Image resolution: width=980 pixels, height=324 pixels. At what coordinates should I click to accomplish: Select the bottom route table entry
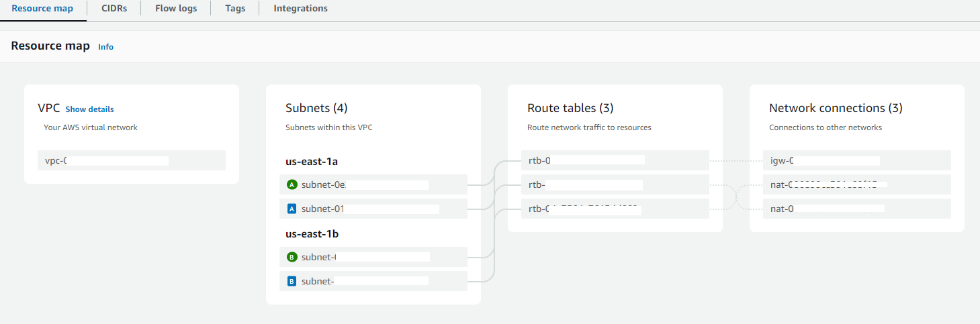tap(615, 209)
